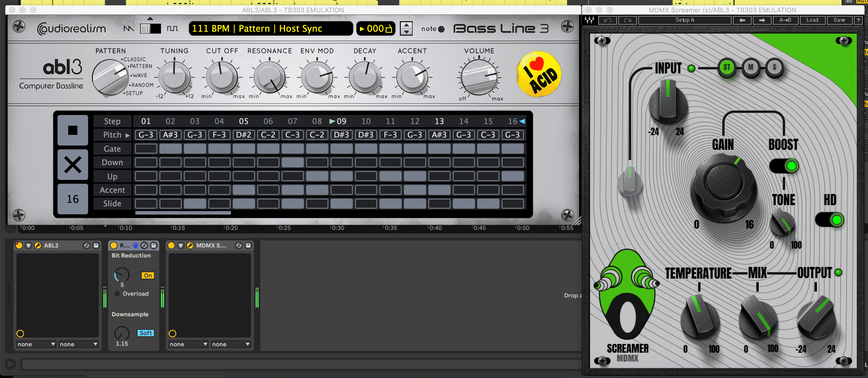
Task: Select the square waveform icon in ABL3
Action: point(172,29)
